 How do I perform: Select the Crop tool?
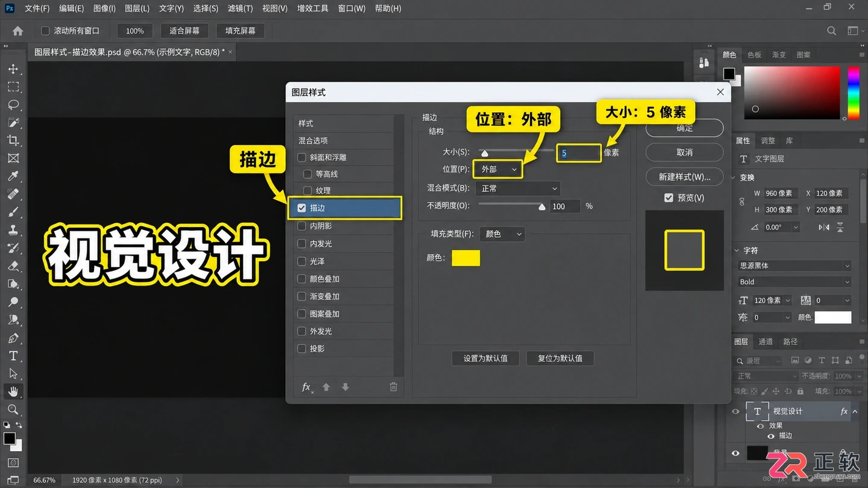click(x=13, y=140)
